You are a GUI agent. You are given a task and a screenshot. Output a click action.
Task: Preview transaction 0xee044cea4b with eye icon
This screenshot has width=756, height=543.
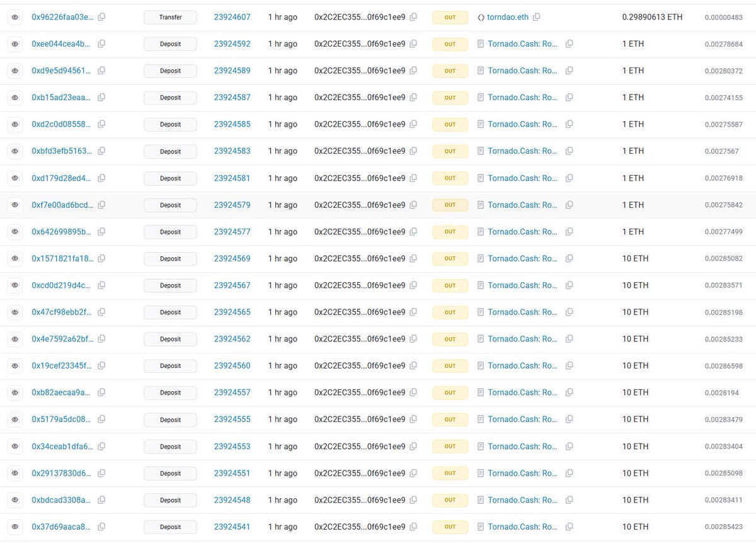pyautogui.click(x=15, y=44)
